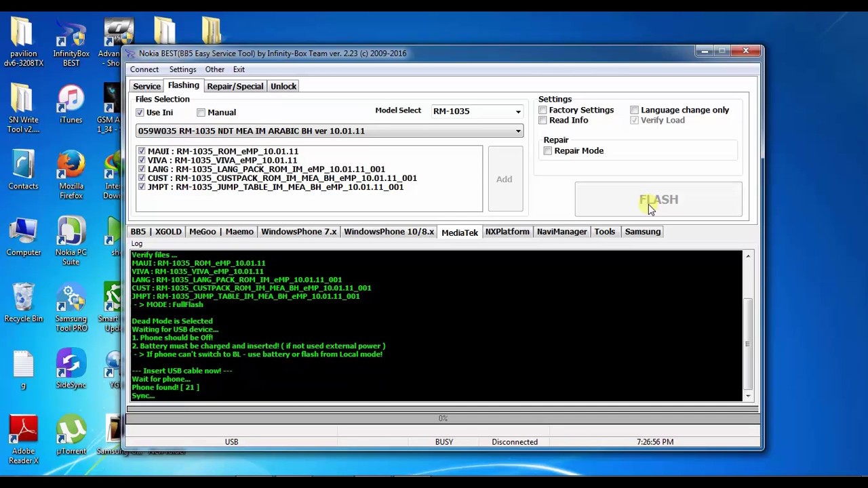Switch to the Service tab
Screen dimensions: 868x488
[146, 86]
